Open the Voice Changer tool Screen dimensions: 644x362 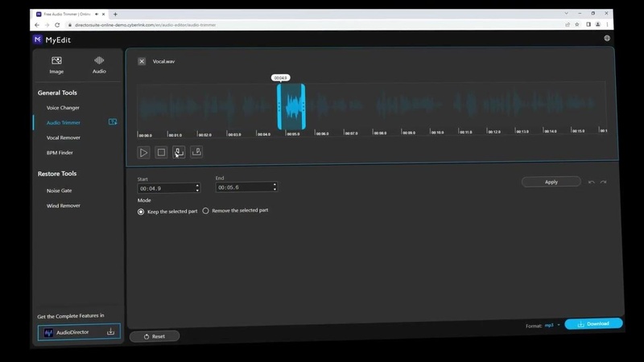click(x=63, y=108)
